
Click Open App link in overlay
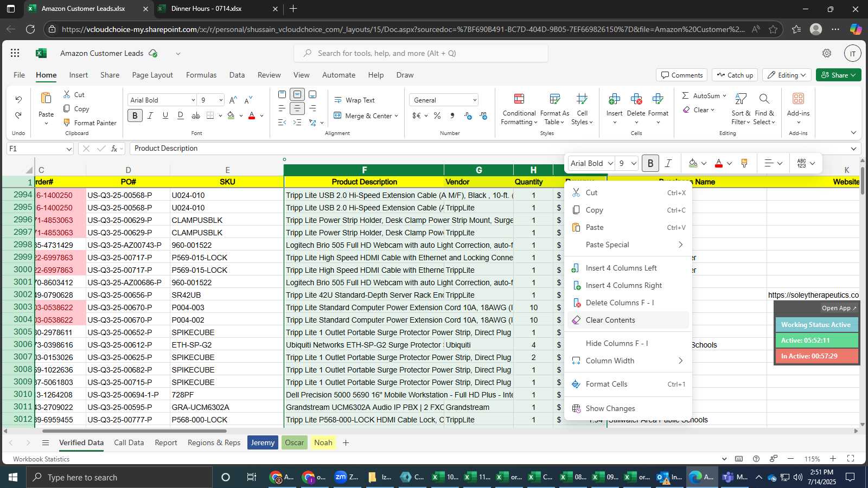[x=839, y=308]
